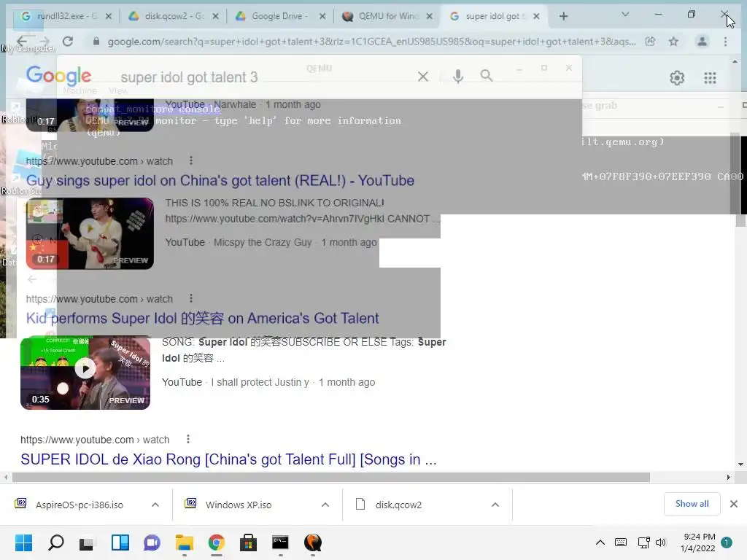The image size is (747, 560).
Task: Switch to the disk.qcow2 tab
Action: [172, 16]
